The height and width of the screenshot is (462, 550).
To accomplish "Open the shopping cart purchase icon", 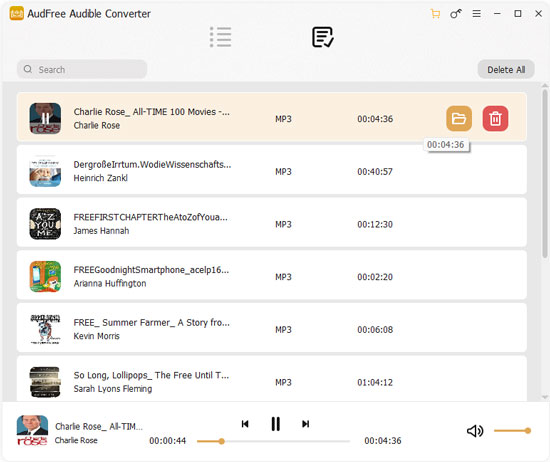I will point(435,14).
